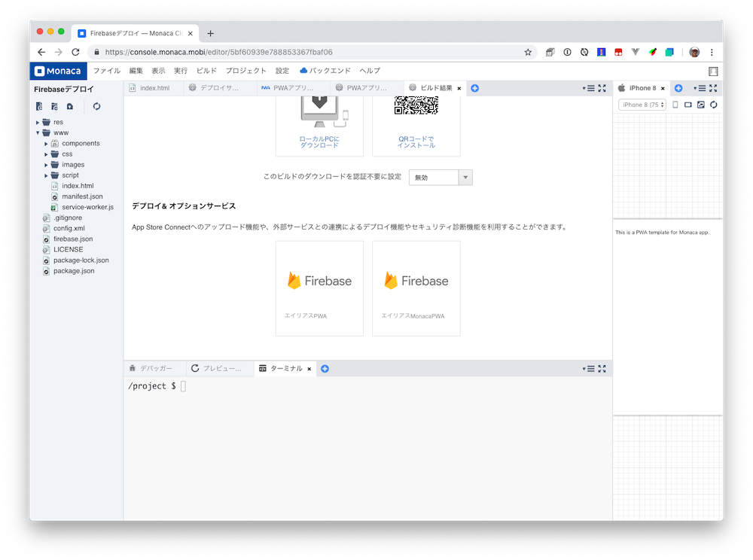Expand the res folder

tap(38, 123)
